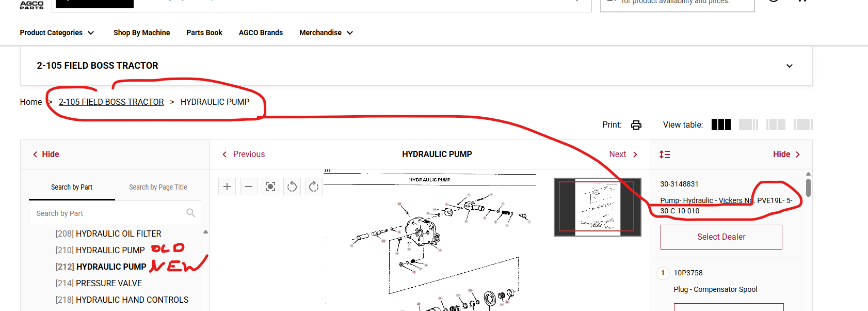
Task: Go to Home breadcrumb
Action: pyautogui.click(x=31, y=102)
